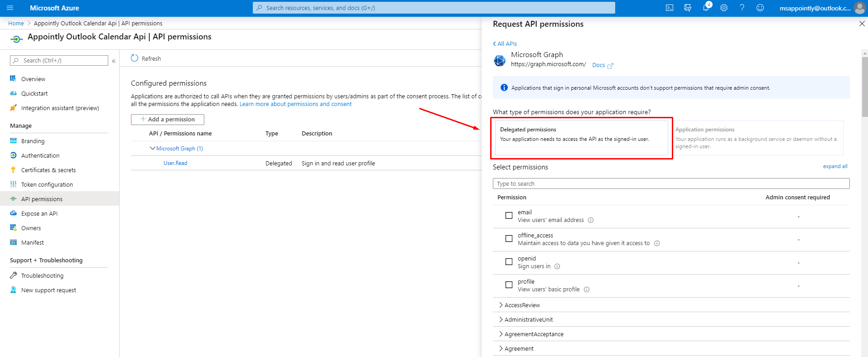Image resolution: width=868 pixels, height=357 pixels.
Task: Go to Home breadcrumb link
Action: [16, 23]
